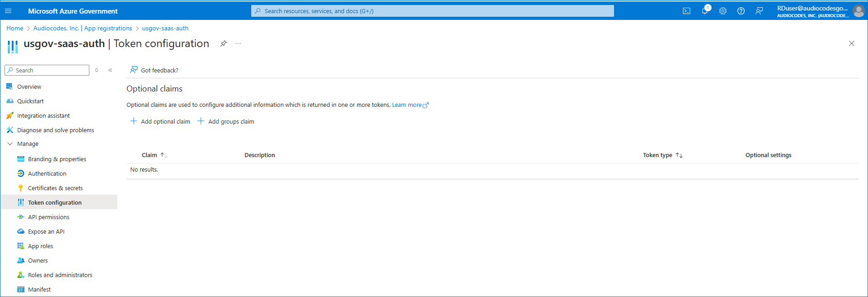Image resolution: width=868 pixels, height=297 pixels.
Task: Click the Quickstart cloud icon
Action: click(10, 101)
